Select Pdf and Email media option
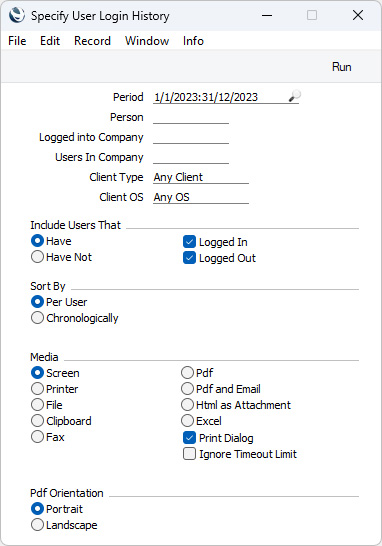This screenshot has height=546, width=382. pyautogui.click(x=187, y=389)
